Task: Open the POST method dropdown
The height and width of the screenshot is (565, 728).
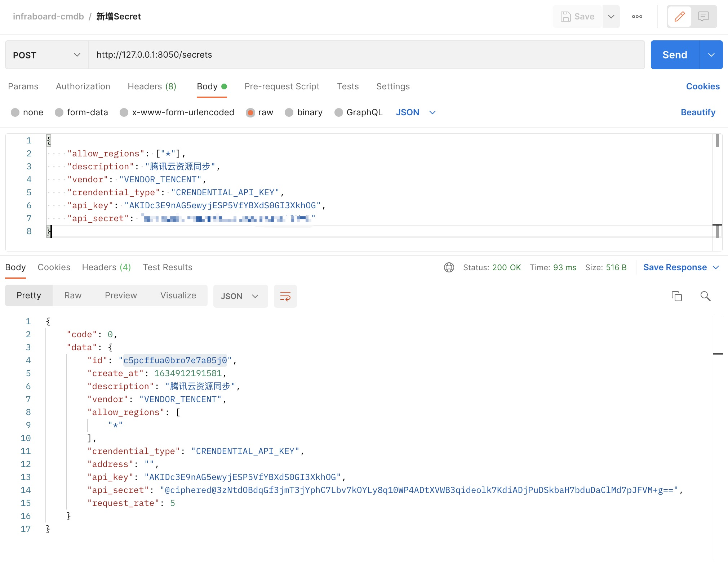Action: click(x=47, y=55)
